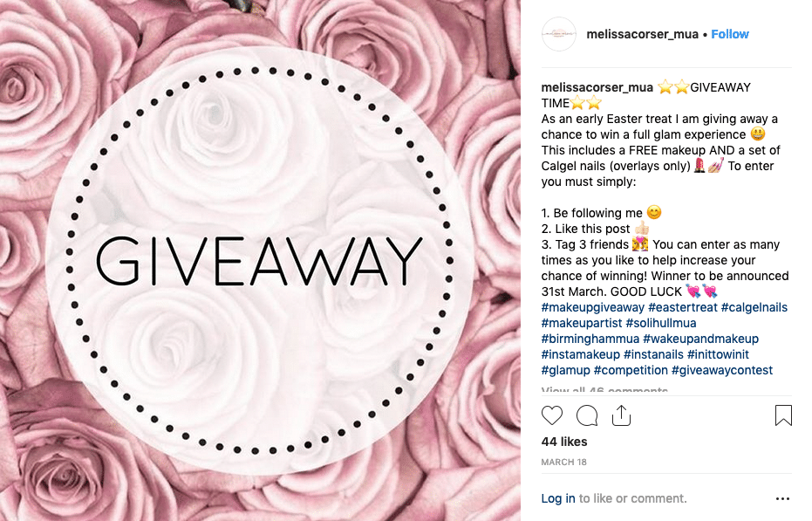
Task: Follow melissacorser_mua
Action: (730, 34)
